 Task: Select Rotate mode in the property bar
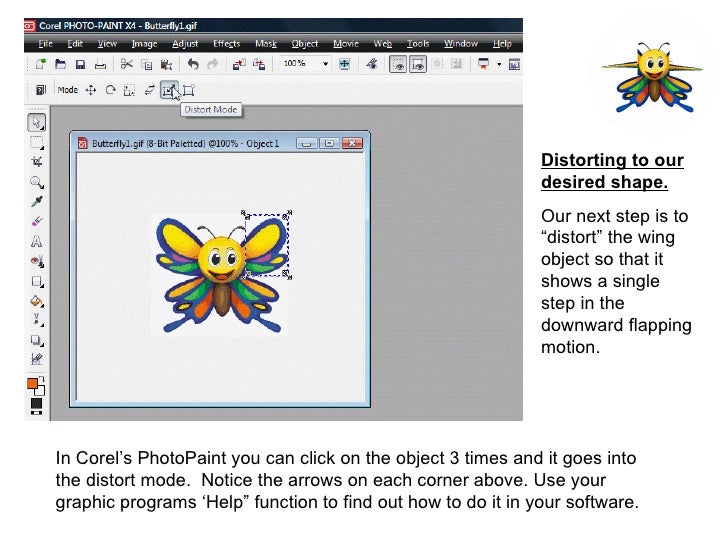110,90
